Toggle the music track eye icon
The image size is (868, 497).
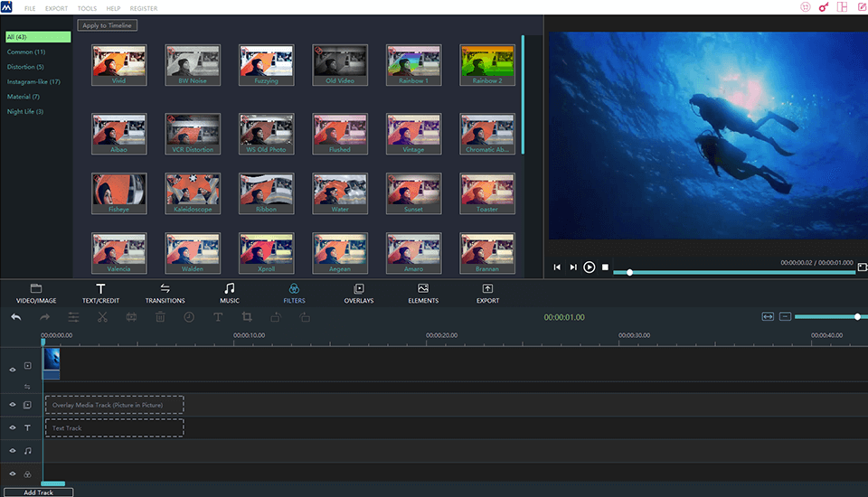tap(13, 450)
